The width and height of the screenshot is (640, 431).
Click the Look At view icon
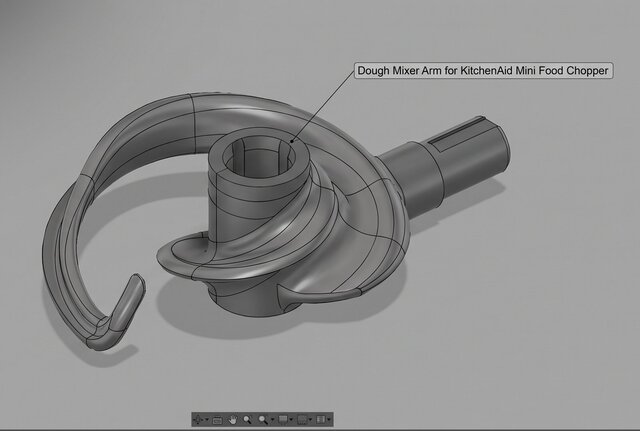pos(218,420)
